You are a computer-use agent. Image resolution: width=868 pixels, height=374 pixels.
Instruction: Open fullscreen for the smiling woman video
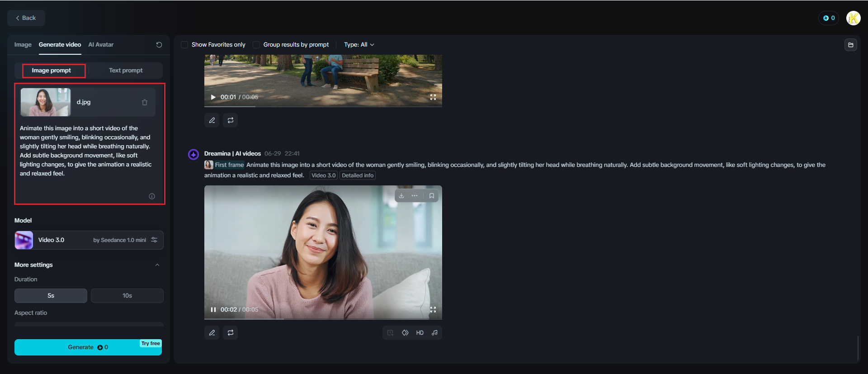pyautogui.click(x=433, y=310)
